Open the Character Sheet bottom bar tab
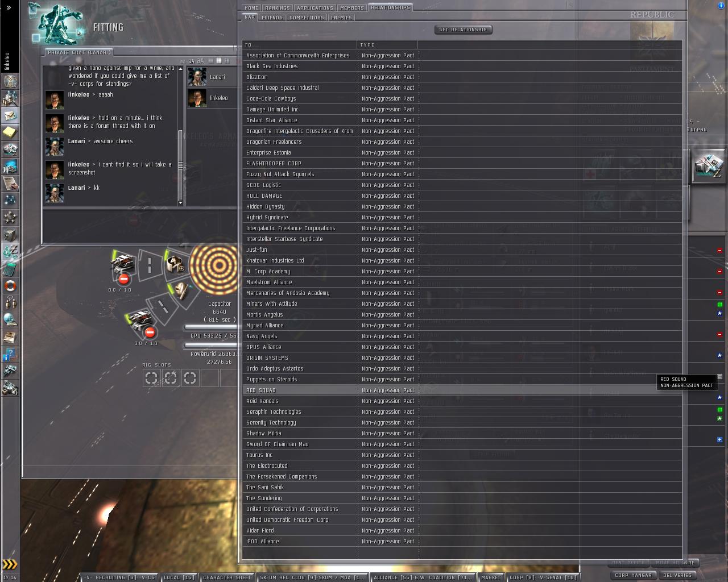 point(227,577)
